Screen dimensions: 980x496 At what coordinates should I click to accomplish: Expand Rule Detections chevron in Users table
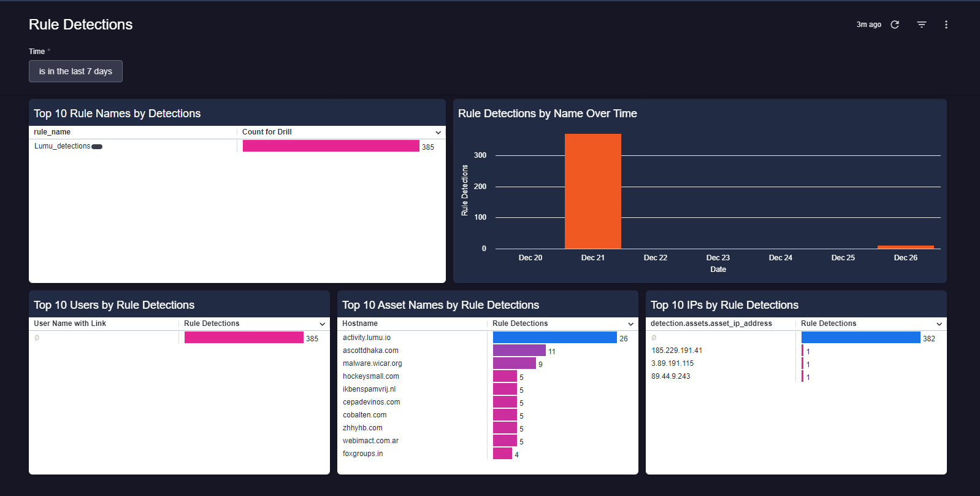(322, 324)
